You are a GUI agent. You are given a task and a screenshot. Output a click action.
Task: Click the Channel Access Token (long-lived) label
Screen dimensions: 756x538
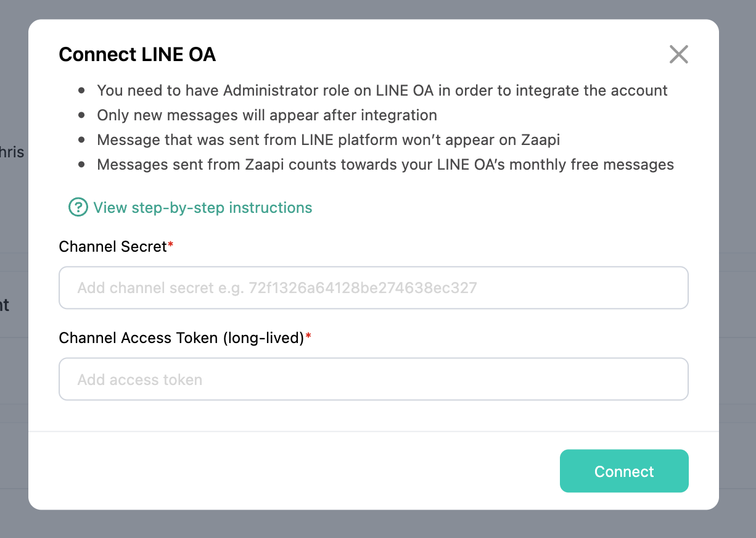coord(182,338)
